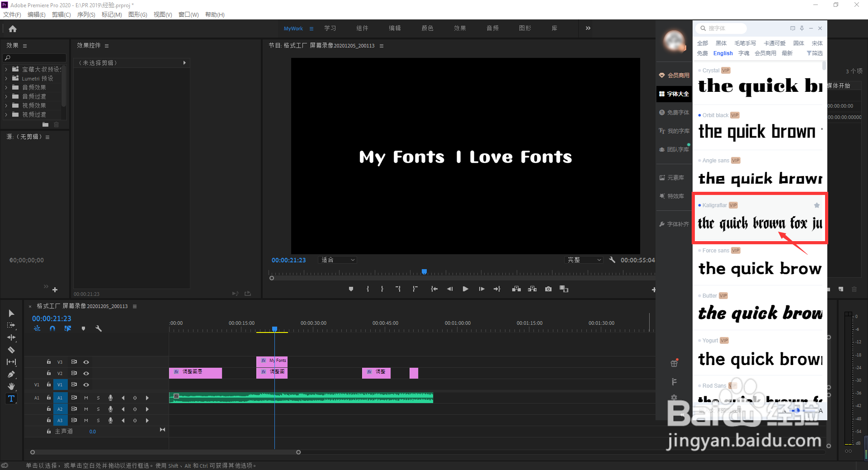Open the 图形(G) menu

(x=138, y=14)
